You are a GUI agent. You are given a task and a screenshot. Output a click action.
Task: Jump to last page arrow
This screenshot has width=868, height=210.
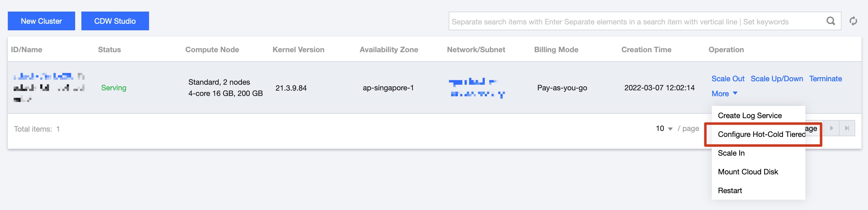847,128
